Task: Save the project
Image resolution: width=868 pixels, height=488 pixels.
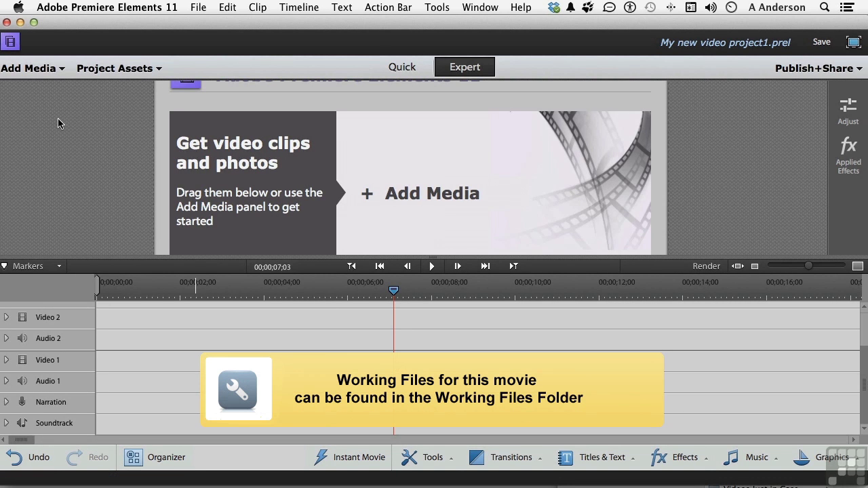Action: [x=821, y=42]
